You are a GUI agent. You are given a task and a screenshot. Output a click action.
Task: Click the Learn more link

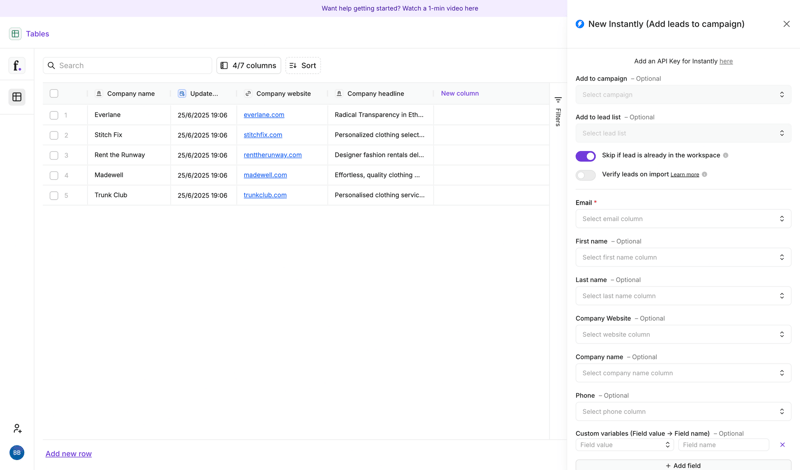click(685, 175)
